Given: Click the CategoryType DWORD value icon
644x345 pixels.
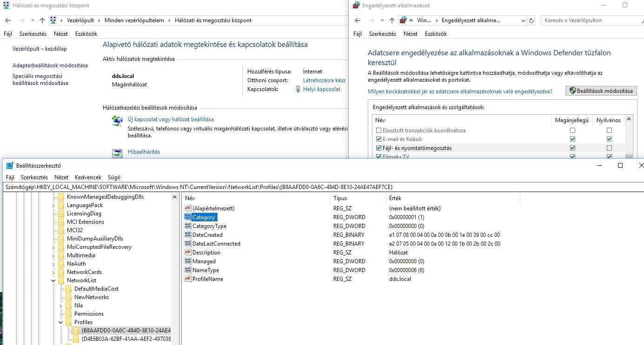Looking at the screenshot, I should tap(188, 226).
